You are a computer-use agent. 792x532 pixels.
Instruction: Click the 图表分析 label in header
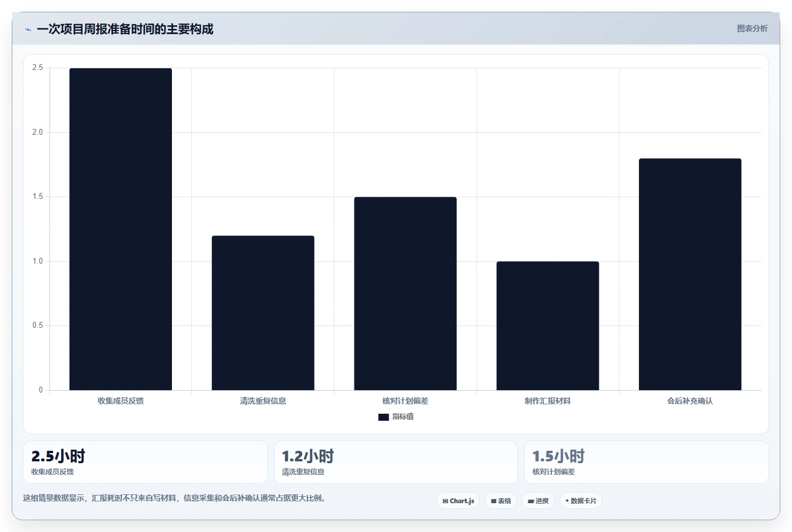point(752,28)
